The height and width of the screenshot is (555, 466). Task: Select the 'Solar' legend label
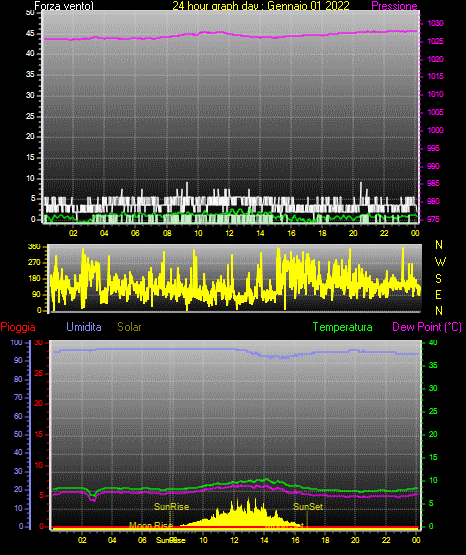tap(129, 327)
